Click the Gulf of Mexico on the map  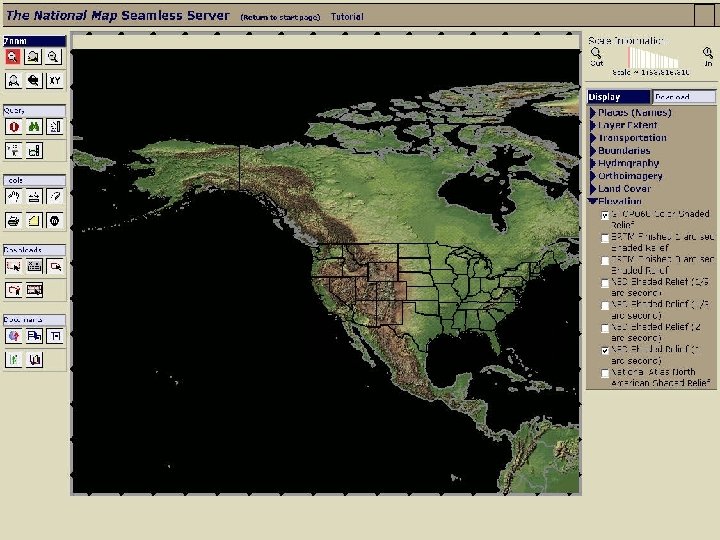pyautogui.click(x=457, y=356)
